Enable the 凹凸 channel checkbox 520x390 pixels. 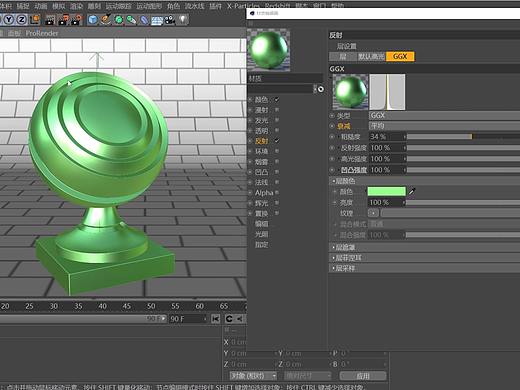click(277, 172)
